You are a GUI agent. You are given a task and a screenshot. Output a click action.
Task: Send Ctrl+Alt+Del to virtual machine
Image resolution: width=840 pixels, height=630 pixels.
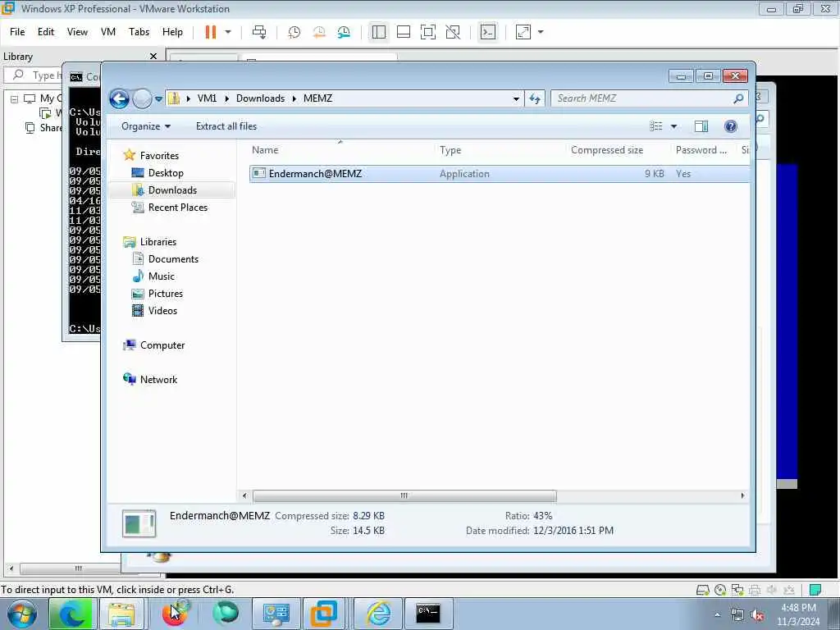259,32
